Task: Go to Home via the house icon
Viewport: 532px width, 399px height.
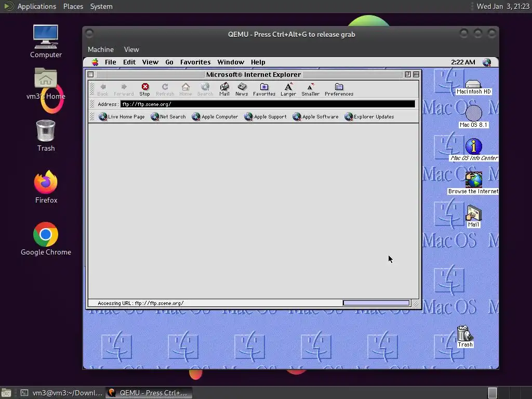Action: click(x=185, y=89)
